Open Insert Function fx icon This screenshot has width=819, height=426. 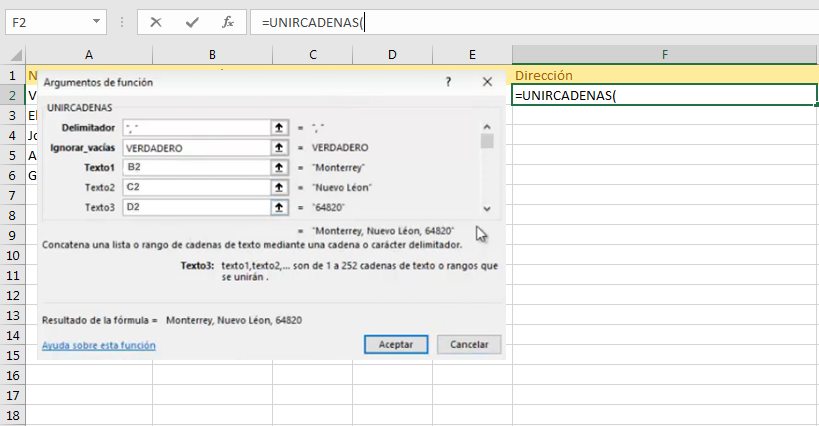point(227,21)
